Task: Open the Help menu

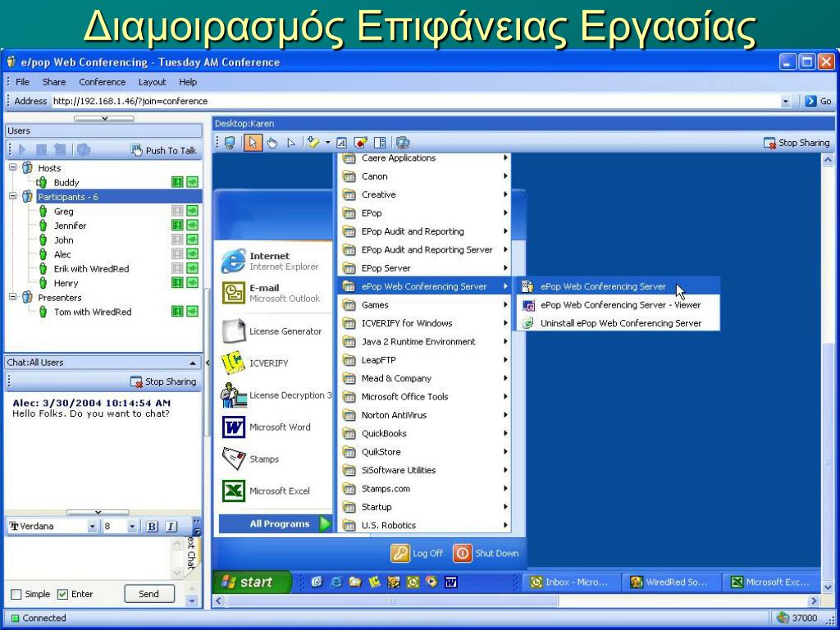Action: tap(188, 82)
